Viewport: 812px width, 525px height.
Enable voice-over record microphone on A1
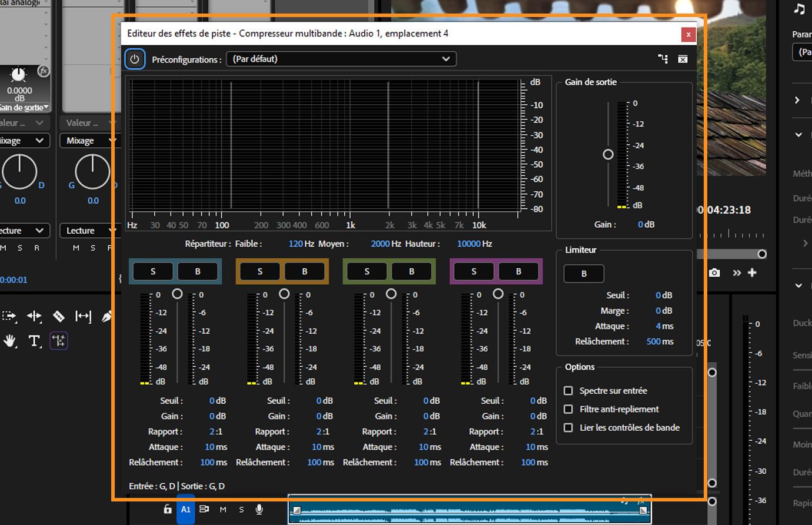pos(259,509)
